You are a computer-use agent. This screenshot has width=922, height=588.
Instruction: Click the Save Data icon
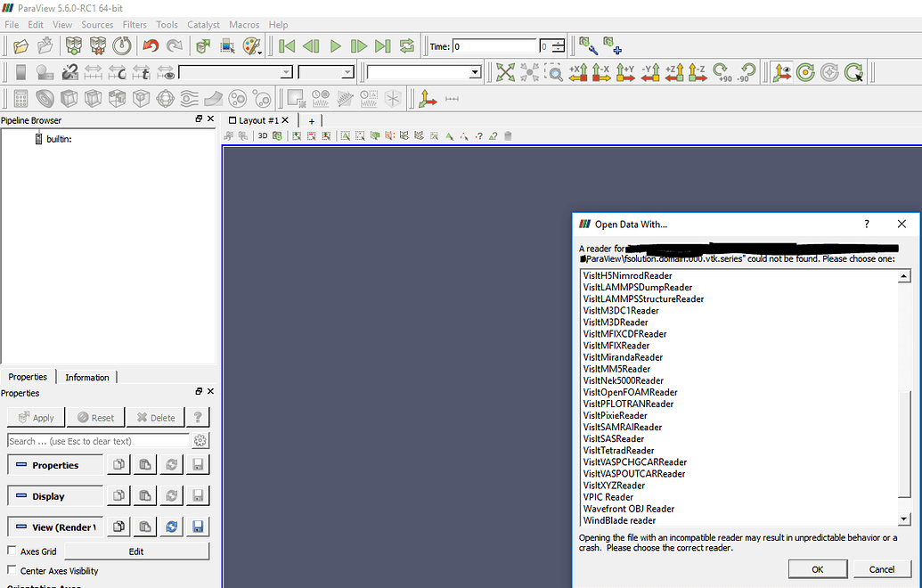coord(45,45)
